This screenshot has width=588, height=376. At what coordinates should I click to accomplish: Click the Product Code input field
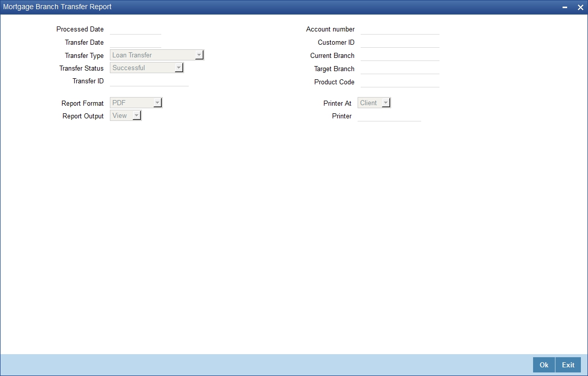point(400,82)
